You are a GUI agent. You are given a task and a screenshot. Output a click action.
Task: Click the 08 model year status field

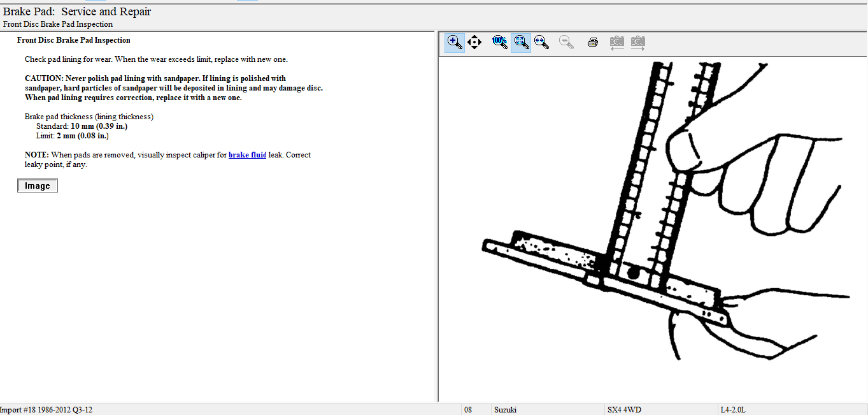click(x=468, y=409)
